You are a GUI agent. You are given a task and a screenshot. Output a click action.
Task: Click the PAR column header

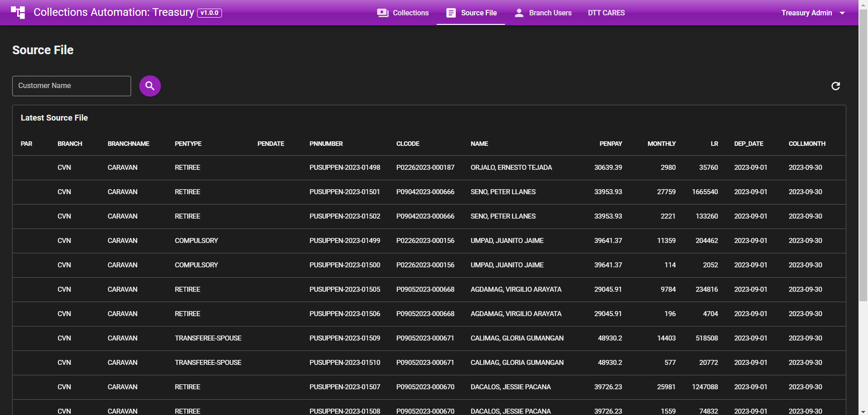pyautogui.click(x=26, y=144)
